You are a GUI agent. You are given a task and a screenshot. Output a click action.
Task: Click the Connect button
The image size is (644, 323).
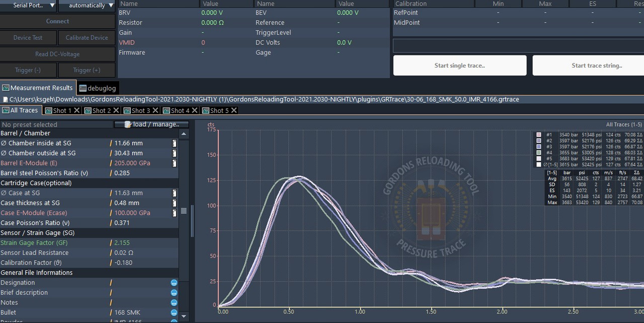point(57,21)
